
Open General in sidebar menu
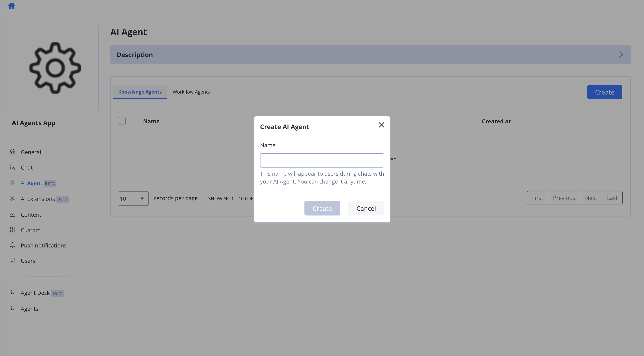pos(31,152)
